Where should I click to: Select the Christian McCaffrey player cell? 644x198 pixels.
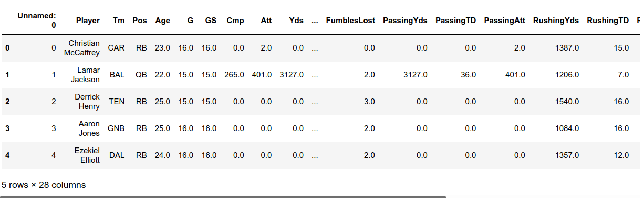click(x=84, y=48)
